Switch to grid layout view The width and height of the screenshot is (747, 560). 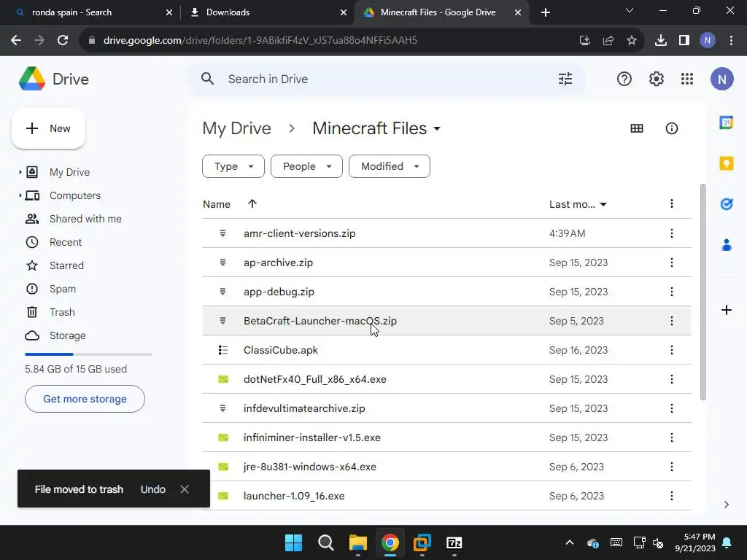(x=636, y=128)
